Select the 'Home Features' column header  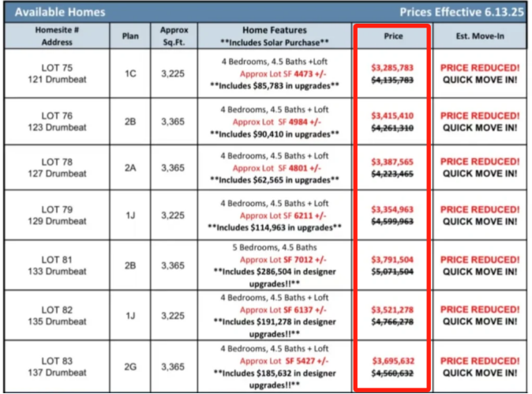tap(275, 36)
